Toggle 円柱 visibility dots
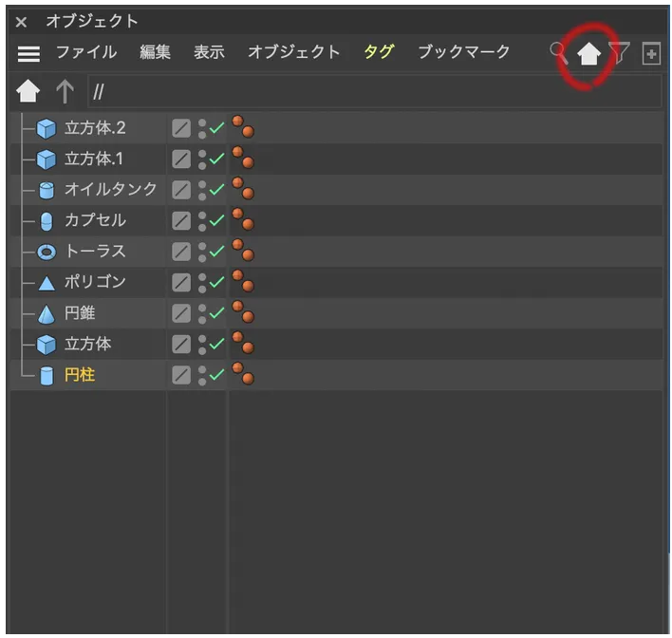 202,376
